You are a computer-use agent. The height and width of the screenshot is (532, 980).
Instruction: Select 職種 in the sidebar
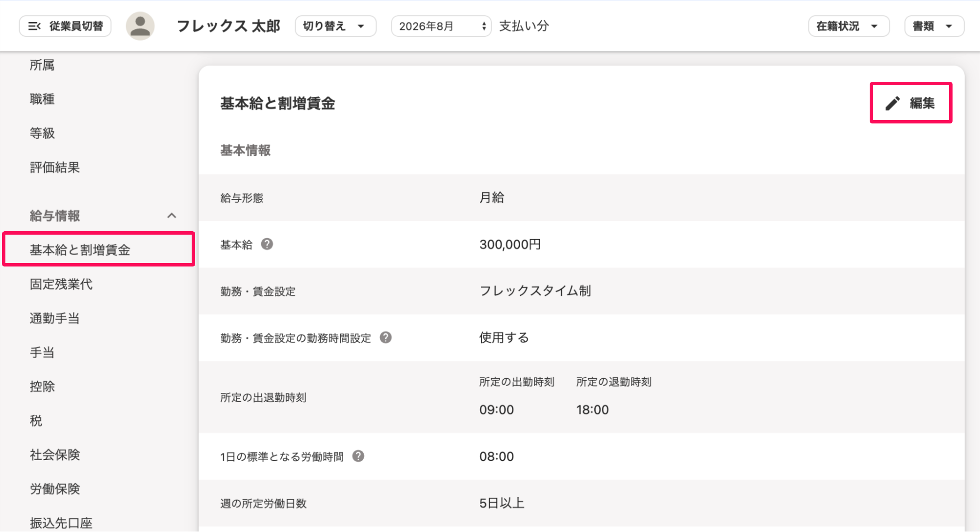click(x=42, y=99)
